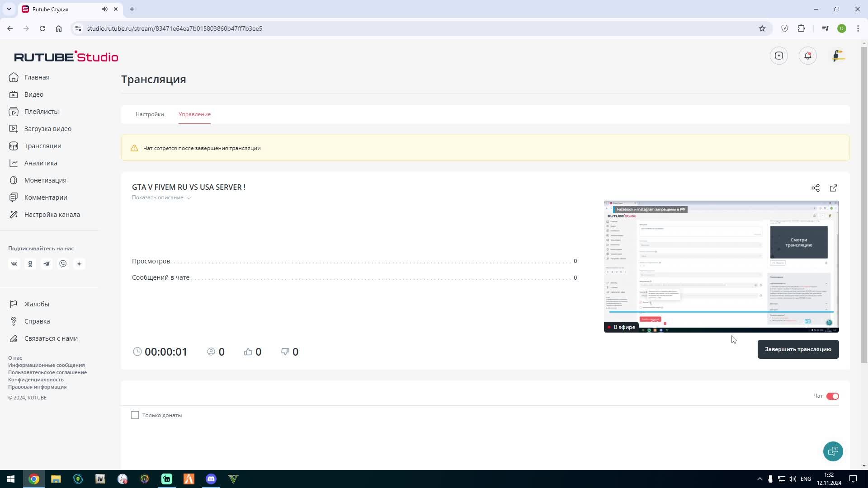
Task: Switch to the Настройки tab
Action: (x=150, y=114)
